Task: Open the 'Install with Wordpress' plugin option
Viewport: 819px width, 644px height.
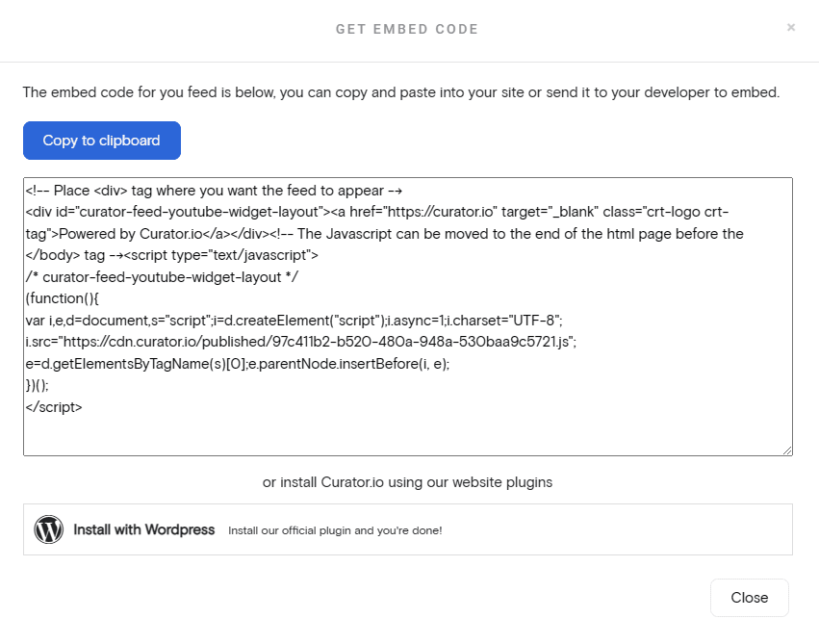Action: [144, 528]
